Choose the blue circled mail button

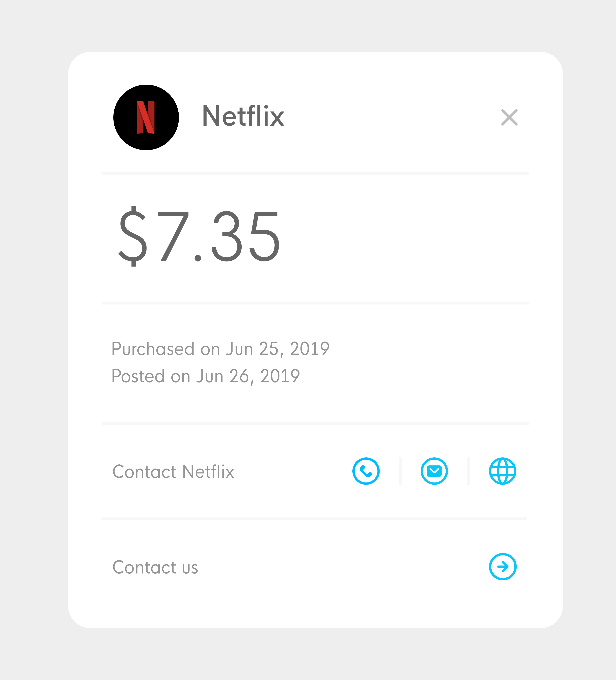click(x=434, y=471)
